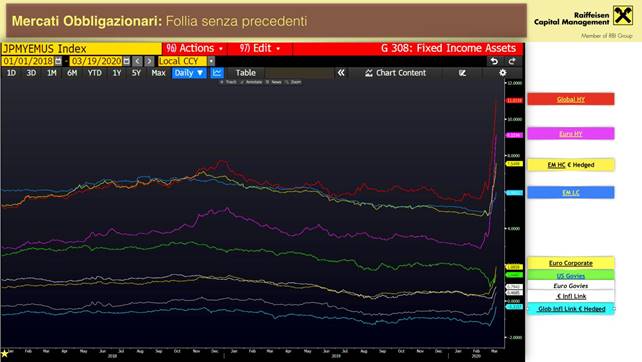Click the star icon at chart bottom-left
Screen dimensions: 642x362
click(x=5, y=354)
